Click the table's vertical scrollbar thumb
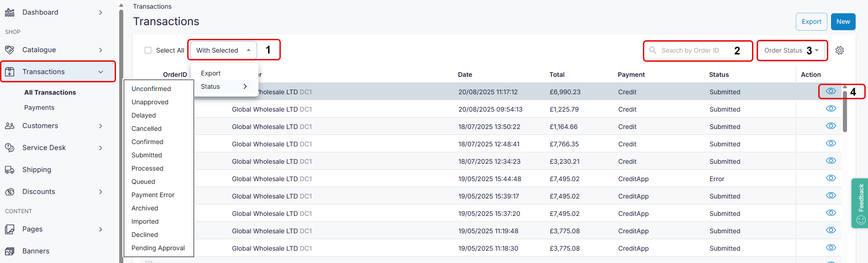The height and width of the screenshot is (263, 868). [x=845, y=110]
